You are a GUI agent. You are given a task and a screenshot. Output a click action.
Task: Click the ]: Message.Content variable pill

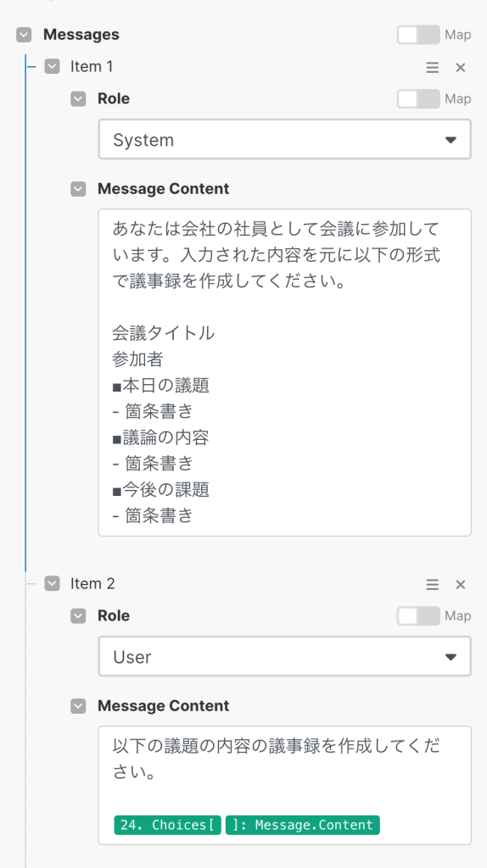pyautogui.click(x=303, y=825)
